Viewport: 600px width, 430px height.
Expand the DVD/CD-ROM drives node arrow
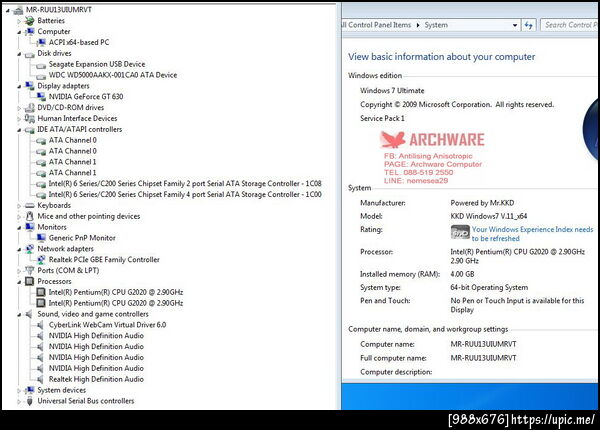(x=19, y=108)
